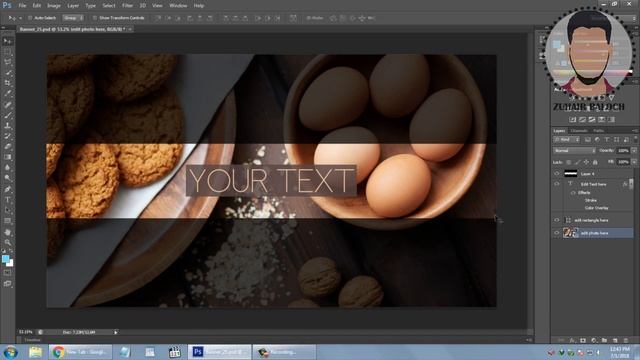Select the Blur tool
The image size is (640, 360).
pos(7,168)
